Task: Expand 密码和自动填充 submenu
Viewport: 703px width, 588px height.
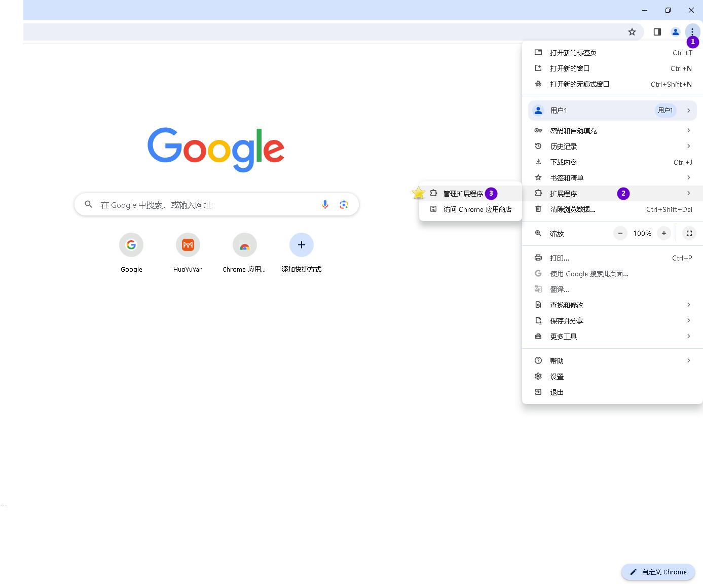Action: 612,131
